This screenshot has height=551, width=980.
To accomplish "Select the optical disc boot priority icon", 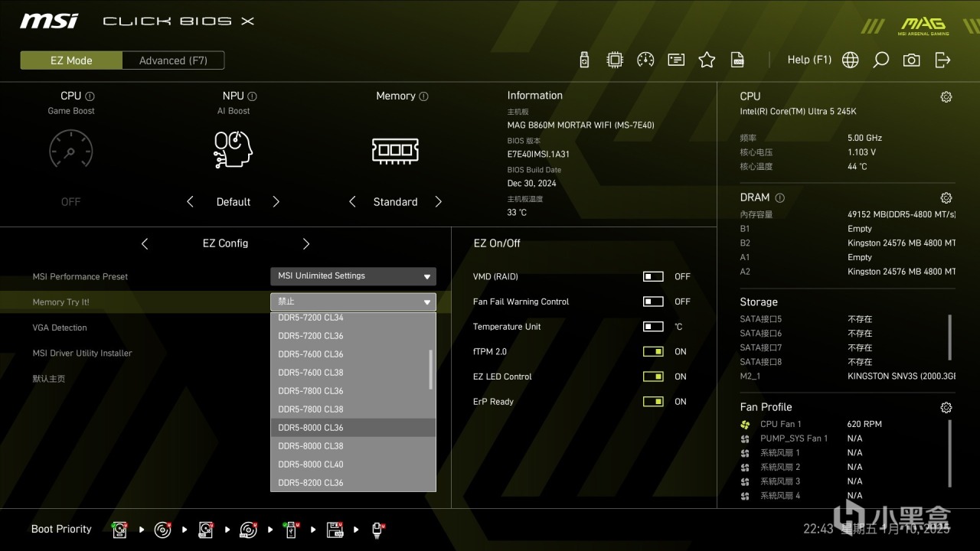I will click(x=163, y=530).
